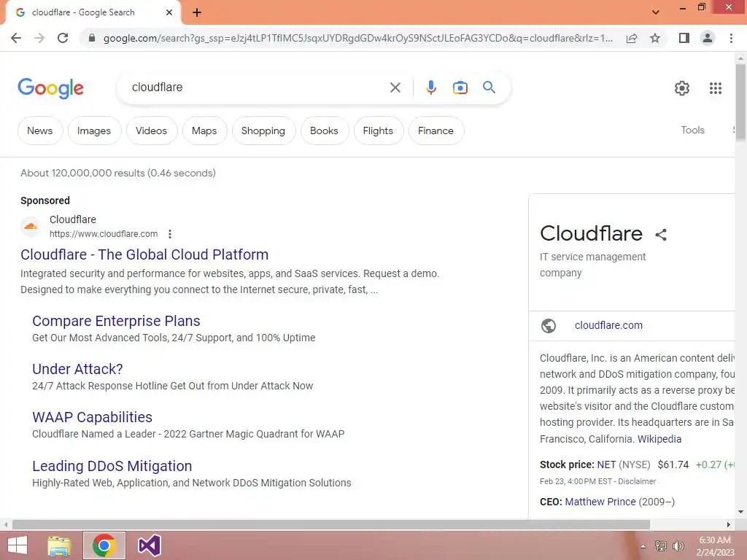Bookmark this tab with star icon
747x560 pixels.
(x=655, y=38)
